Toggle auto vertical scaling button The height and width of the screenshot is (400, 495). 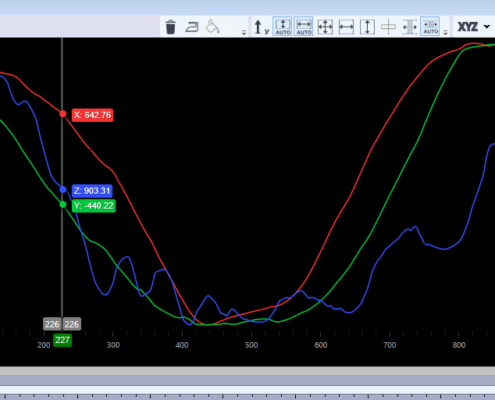(x=283, y=26)
